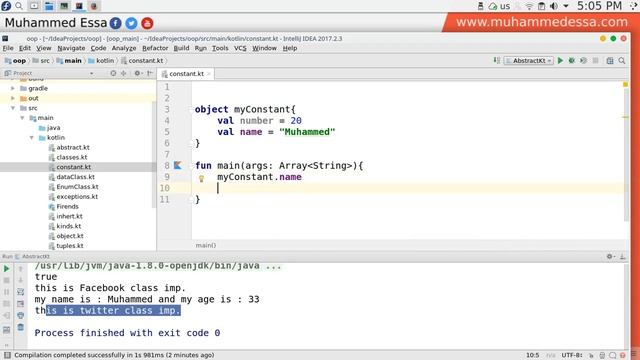
Task: Hide the Project tool window
Action: tap(150, 73)
